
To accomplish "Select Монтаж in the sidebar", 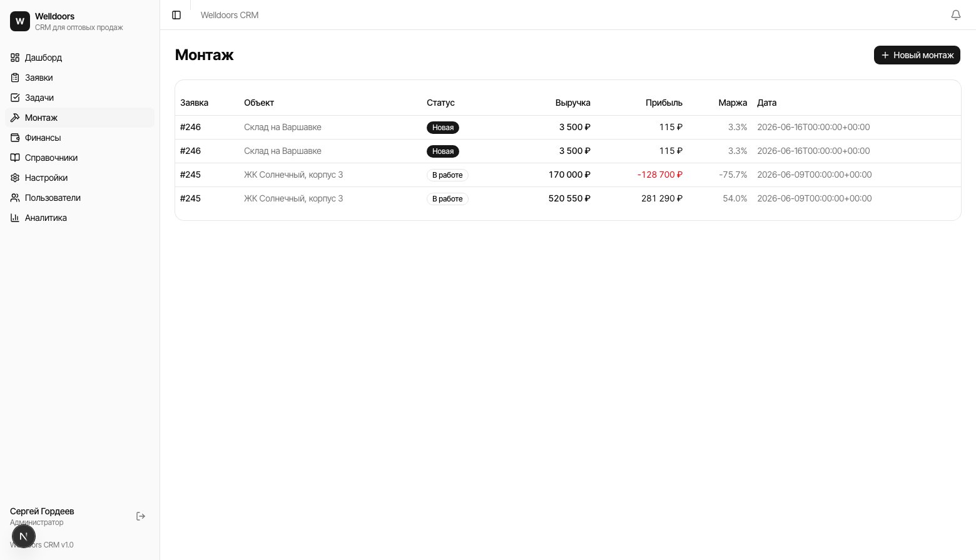I will pos(79,118).
